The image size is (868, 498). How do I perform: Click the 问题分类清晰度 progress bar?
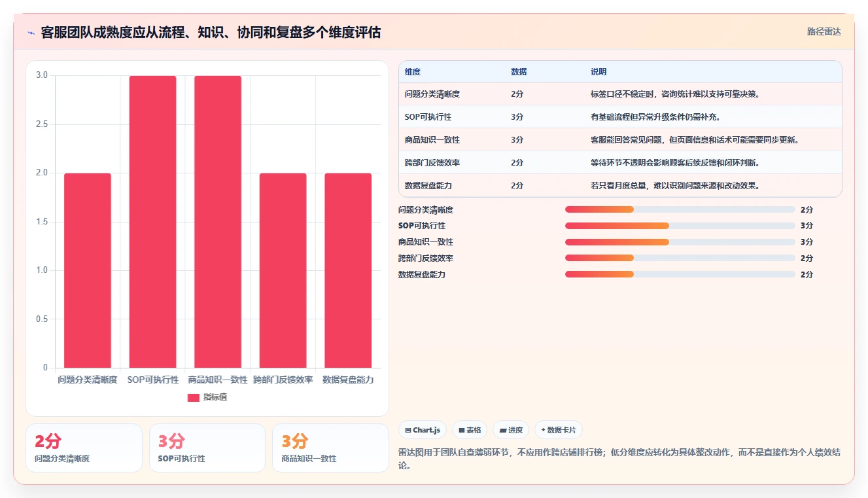(x=680, y=209)
